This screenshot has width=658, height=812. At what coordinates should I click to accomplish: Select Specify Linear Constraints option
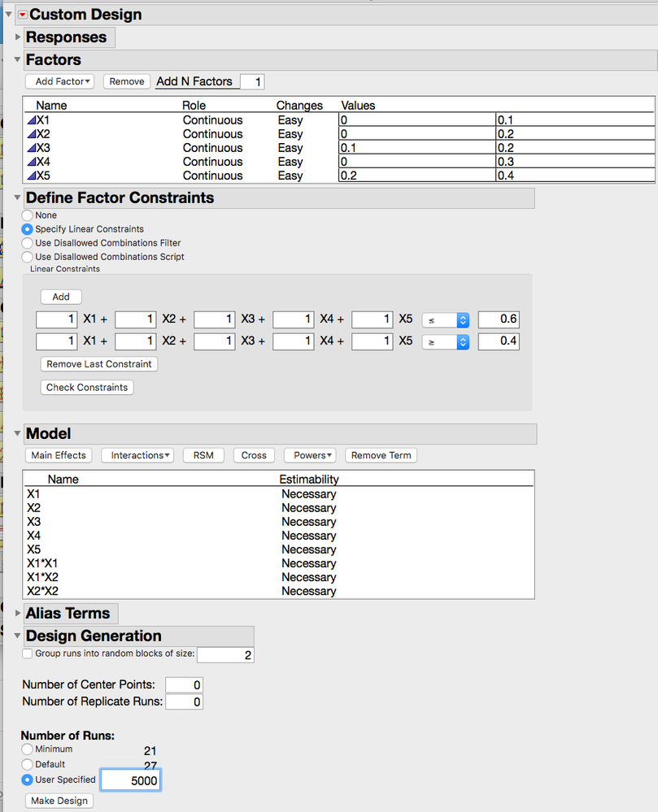tap(27, 229)
